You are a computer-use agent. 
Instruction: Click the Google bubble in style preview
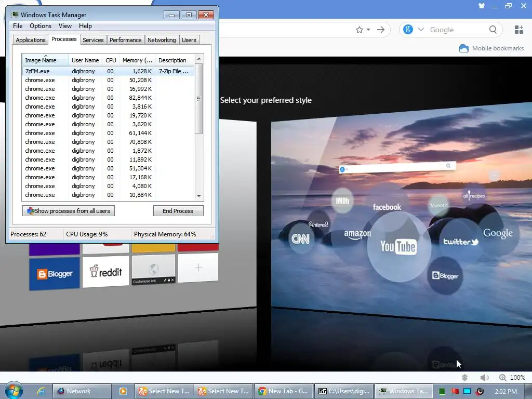[498, 233]
